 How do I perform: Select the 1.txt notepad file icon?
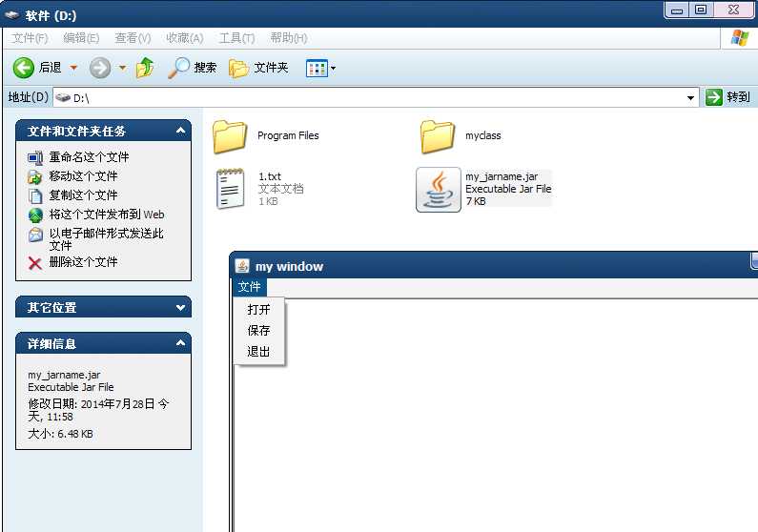click(230, 188)
